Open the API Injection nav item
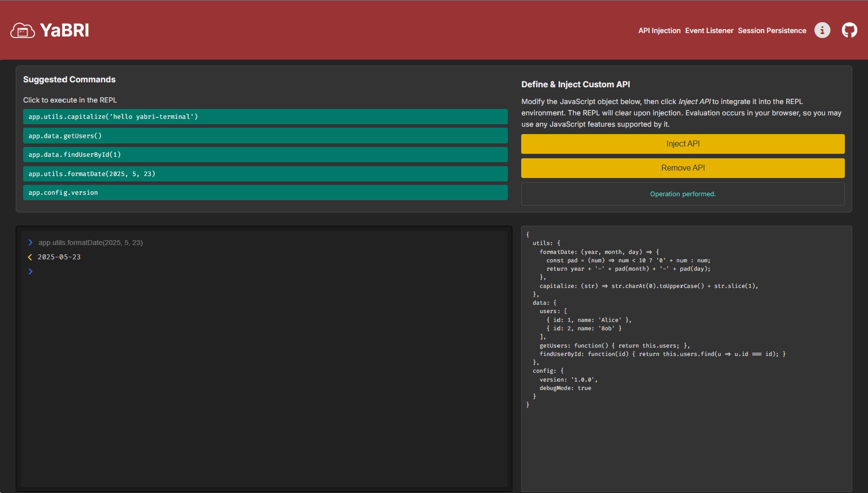This screenshot has height=493, width=868. 659,31
